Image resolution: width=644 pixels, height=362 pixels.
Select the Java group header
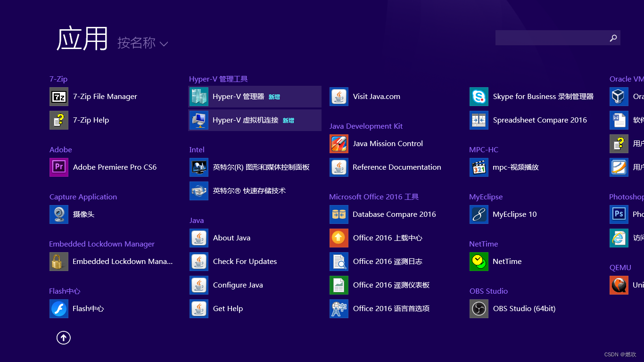click(197, 221)
